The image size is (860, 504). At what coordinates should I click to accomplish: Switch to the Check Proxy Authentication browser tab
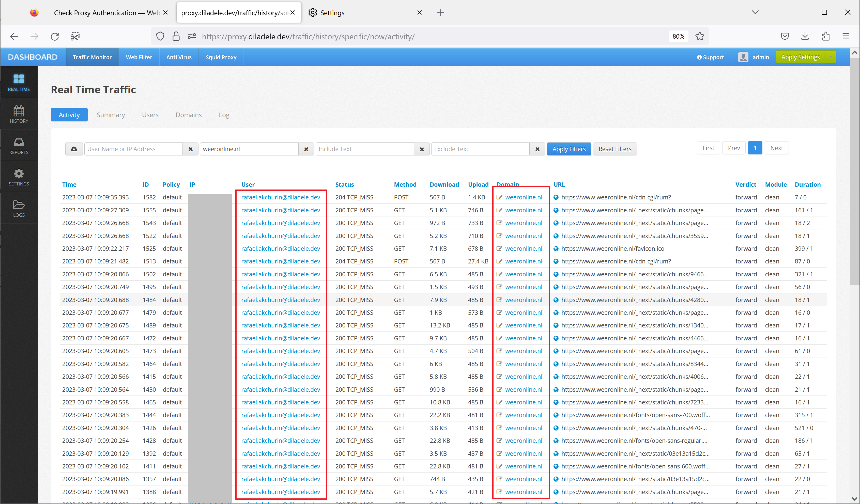pyautogui.click(x=107, y=13)
